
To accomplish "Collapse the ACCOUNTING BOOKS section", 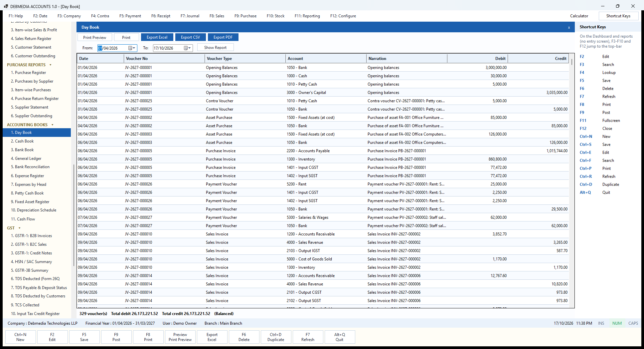I will [53, 125].
